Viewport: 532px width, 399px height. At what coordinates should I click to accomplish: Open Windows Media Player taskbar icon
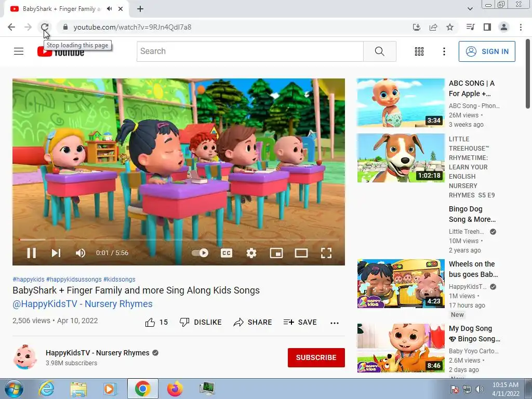point(110,389)
